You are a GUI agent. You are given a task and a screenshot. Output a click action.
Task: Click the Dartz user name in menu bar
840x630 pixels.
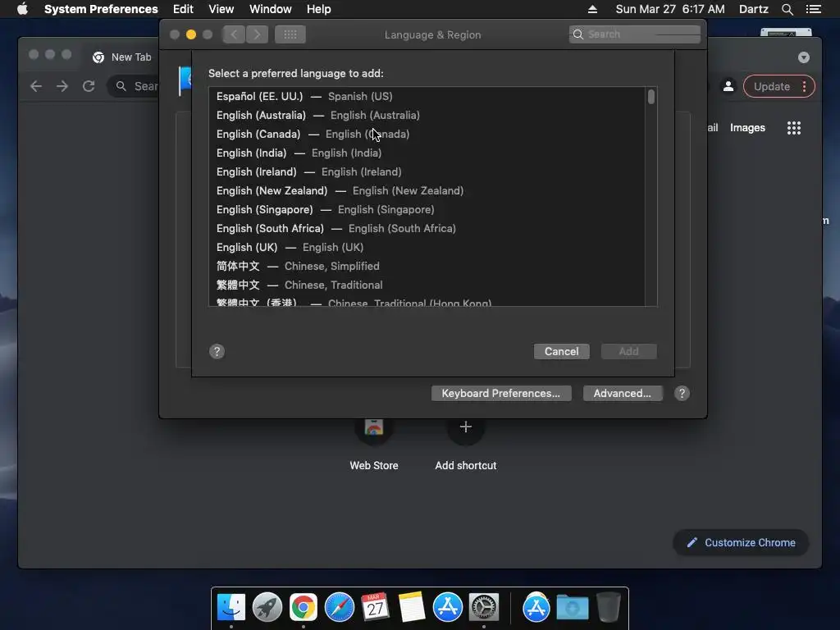[754, 9]
